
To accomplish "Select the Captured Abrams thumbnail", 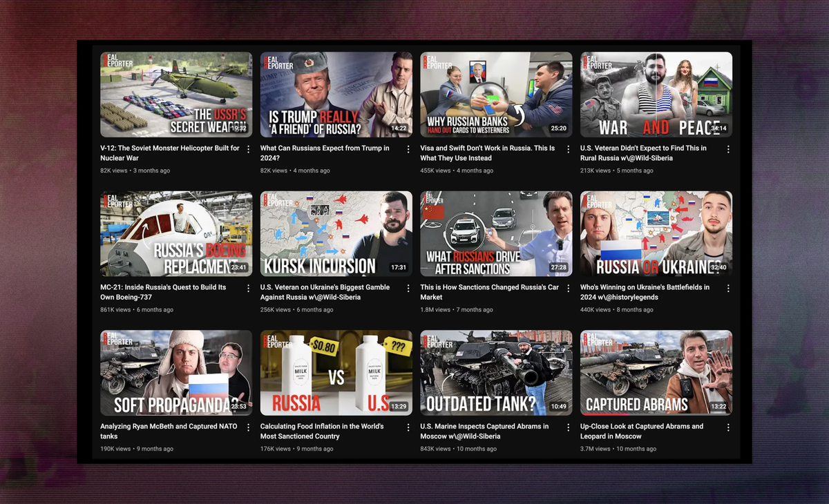I will point(656,373).
